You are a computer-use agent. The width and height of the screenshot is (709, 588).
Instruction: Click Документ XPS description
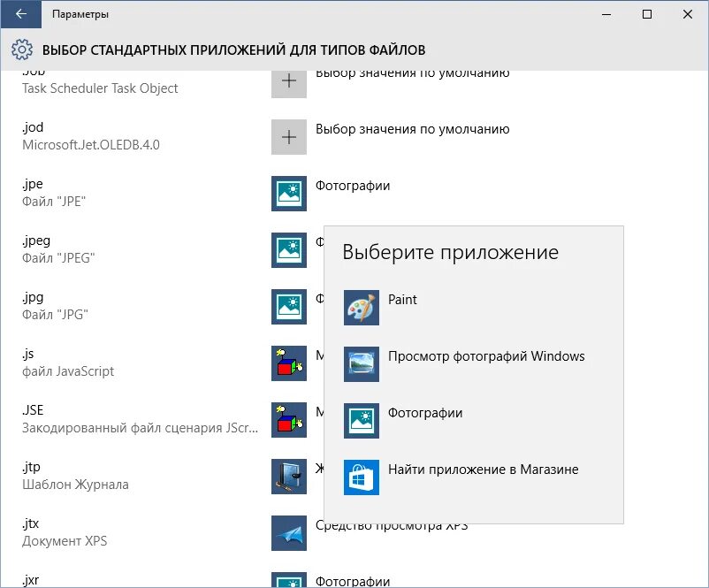point(65,541)
